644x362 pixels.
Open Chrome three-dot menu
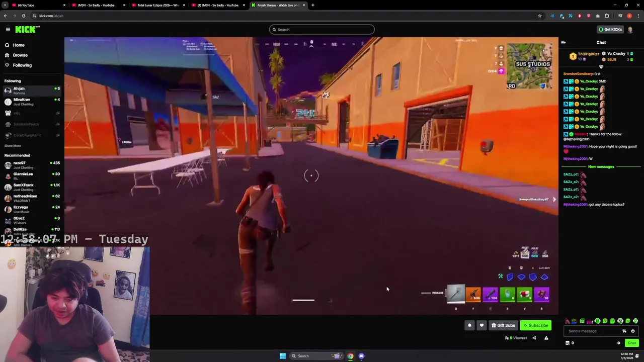(638, 16)
